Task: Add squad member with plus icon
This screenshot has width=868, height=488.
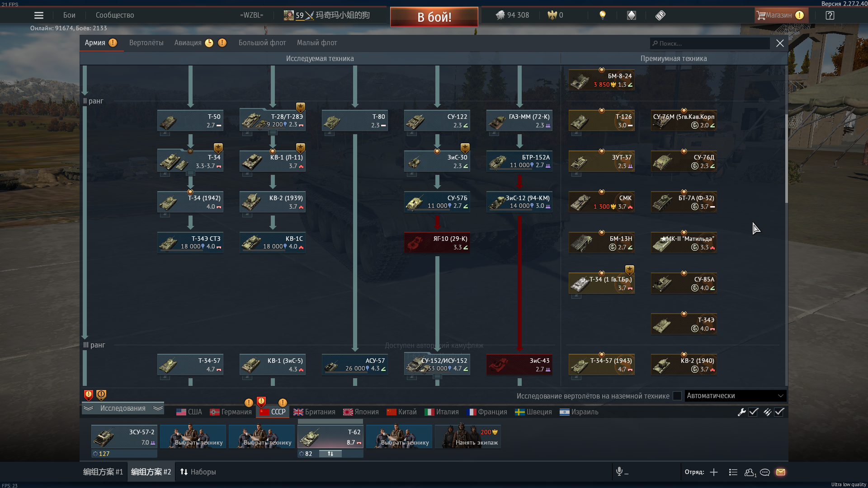Action: pos(714,472)
